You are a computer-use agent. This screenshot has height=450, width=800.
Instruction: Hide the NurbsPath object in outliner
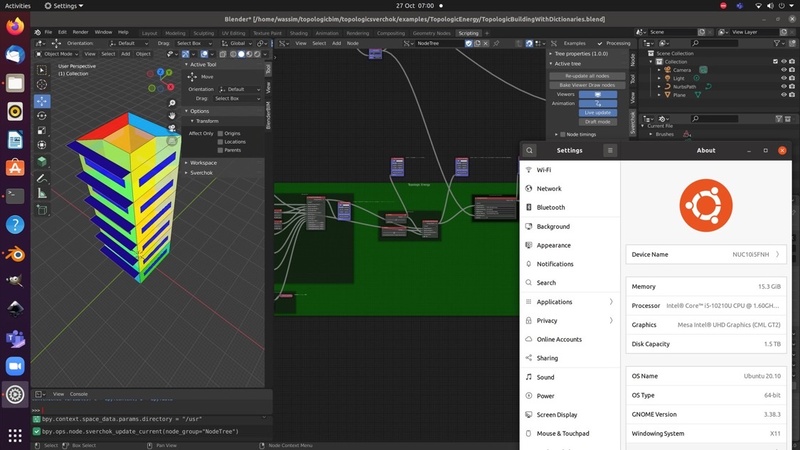coord(784,86)
